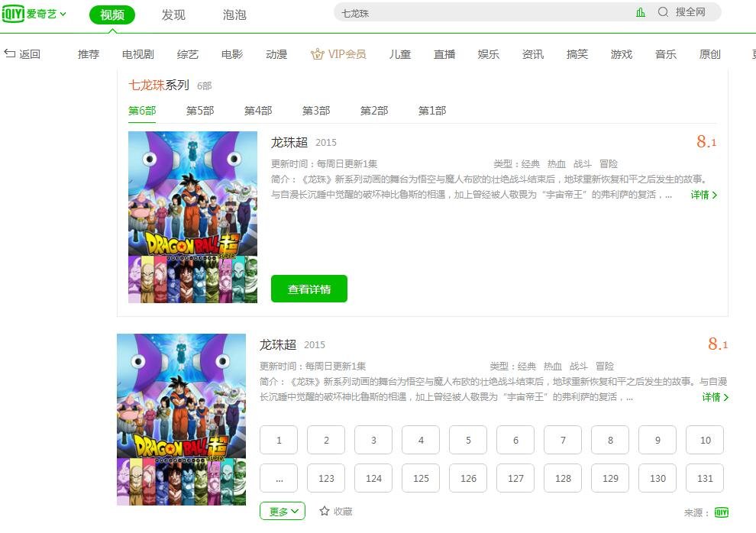The width and height of the screenshot is (756, 533).
Task: Click the VIP会员 crown icon
Action: [x=316, y=53]
